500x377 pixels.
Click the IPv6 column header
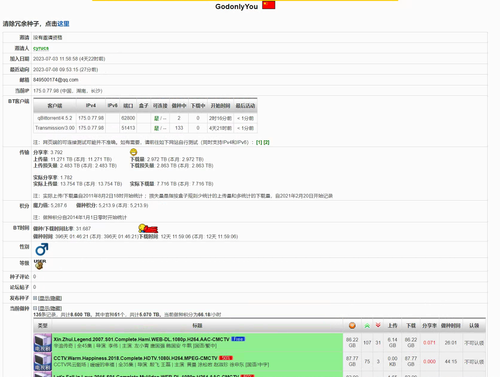pos(112,106)
